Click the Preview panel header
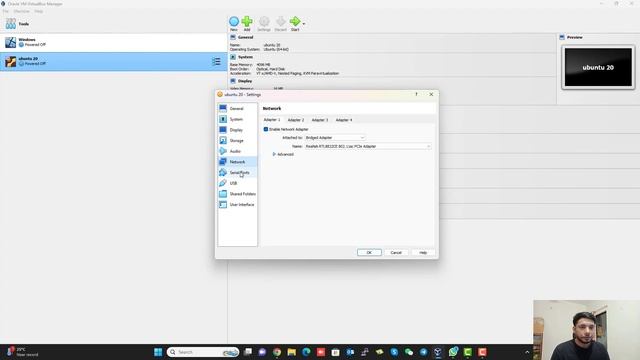 pyautogui.click(x=574, y=37)
